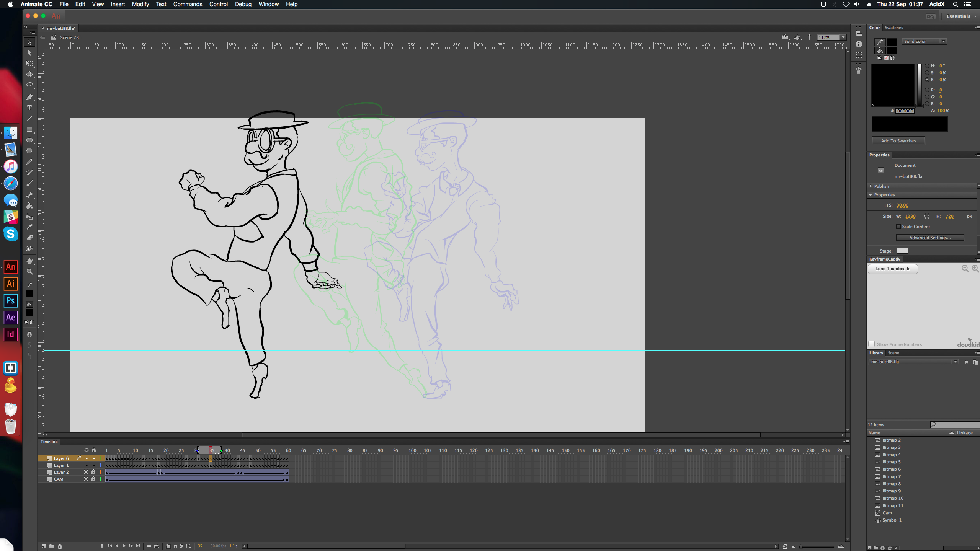Open the Transform panel icon
The height and width of the screenshot is (551, 980).
(x=859, y=55)
